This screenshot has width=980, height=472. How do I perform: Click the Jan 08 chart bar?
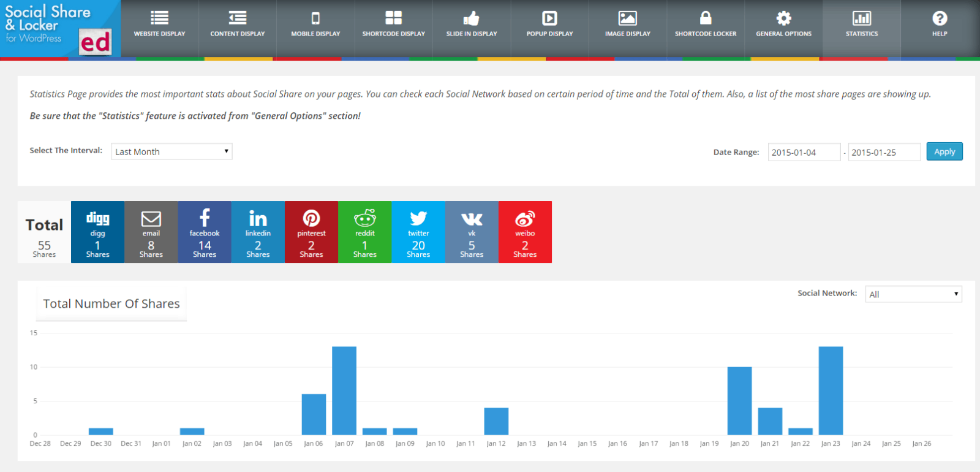tap(374, 432)
